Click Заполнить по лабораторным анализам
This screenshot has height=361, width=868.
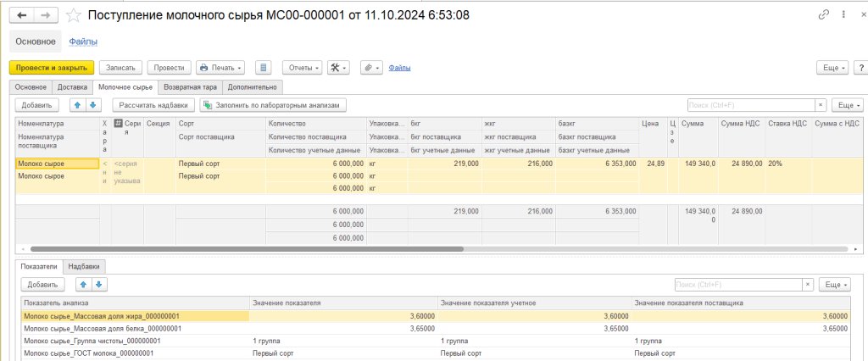(273, 105)
